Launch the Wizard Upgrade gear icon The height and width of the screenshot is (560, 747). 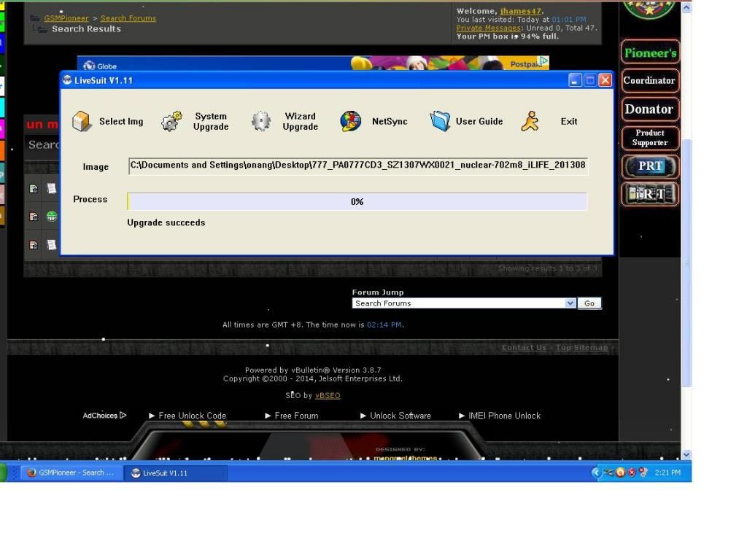click(x=261, y=121)
